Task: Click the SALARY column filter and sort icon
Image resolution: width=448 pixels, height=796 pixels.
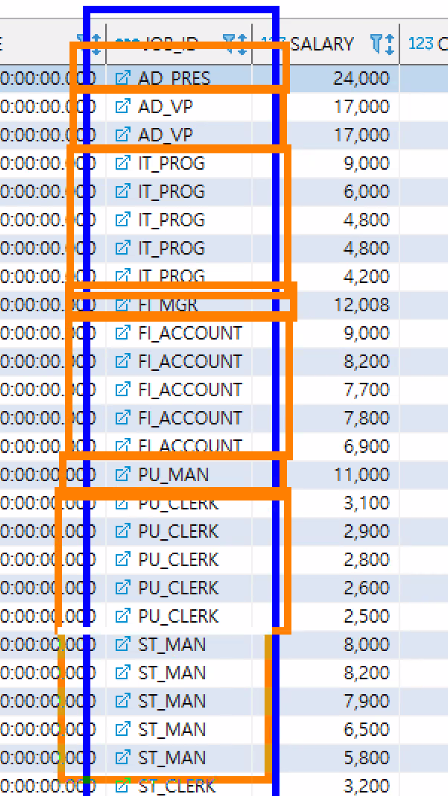Action: pos(382,44)
